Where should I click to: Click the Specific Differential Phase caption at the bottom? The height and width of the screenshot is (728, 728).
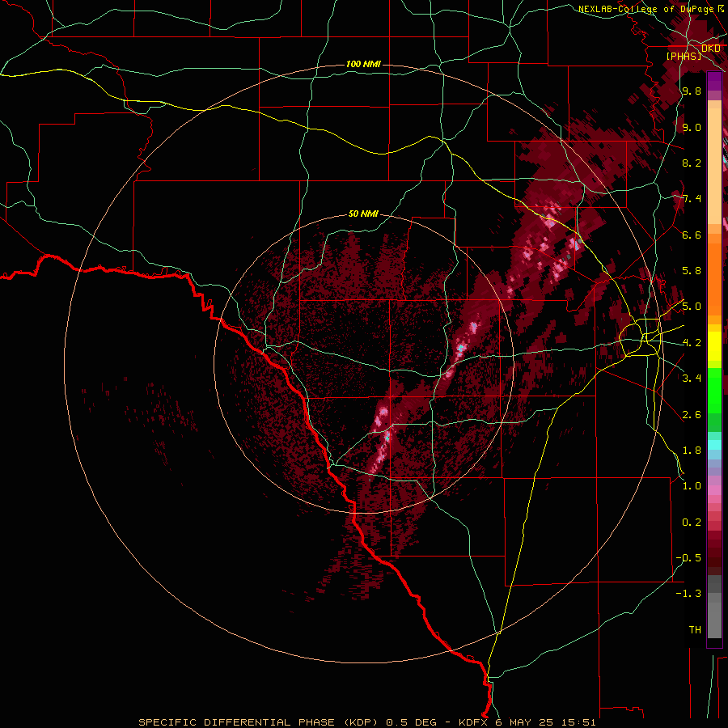pyautogui.click(x=366, y=722)
